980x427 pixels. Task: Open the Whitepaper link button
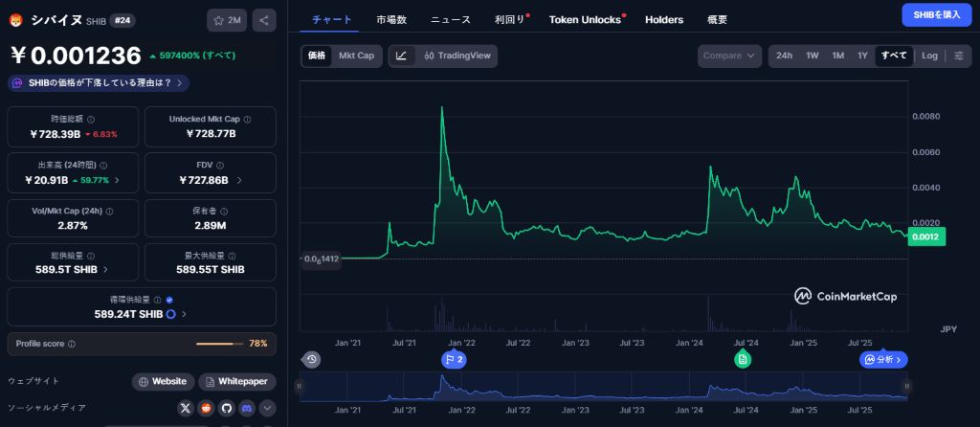click(x=237, y=381)
